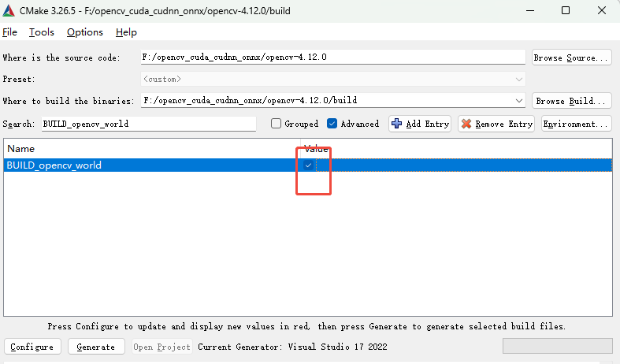
Task: Click the CMake logo in title bar
Action: [9, 11]
